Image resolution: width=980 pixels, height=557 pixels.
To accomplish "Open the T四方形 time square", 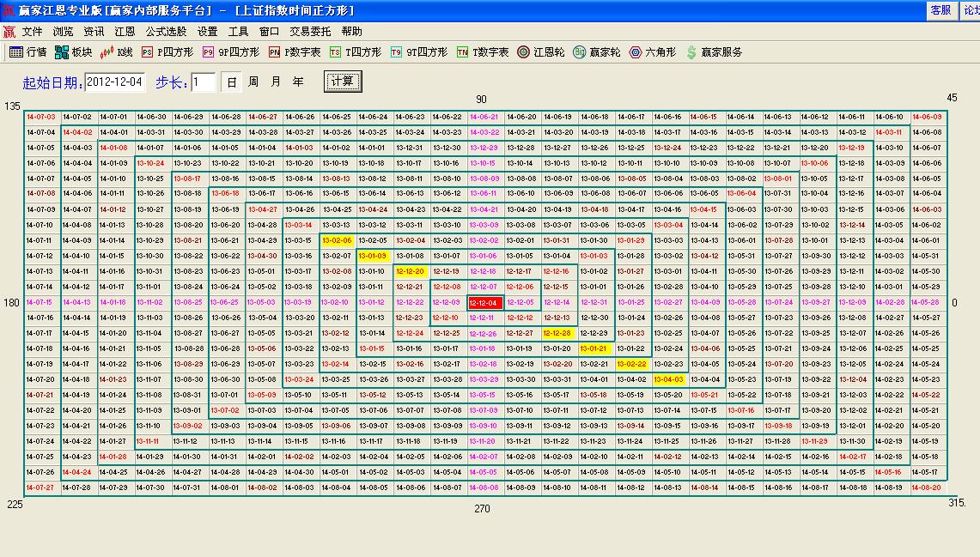I will click(x=356, y=52).
